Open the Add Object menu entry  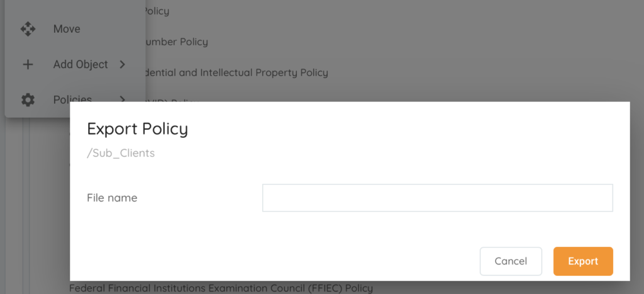pyautogui.click(x=75, y=65)
